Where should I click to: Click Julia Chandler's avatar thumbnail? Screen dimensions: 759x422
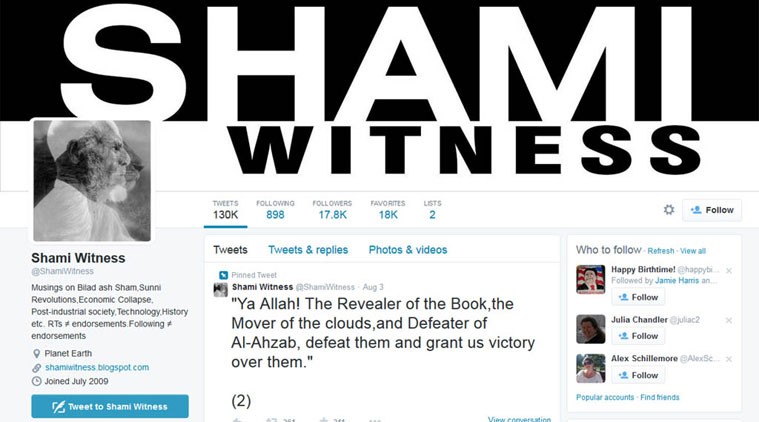[591, 329]
